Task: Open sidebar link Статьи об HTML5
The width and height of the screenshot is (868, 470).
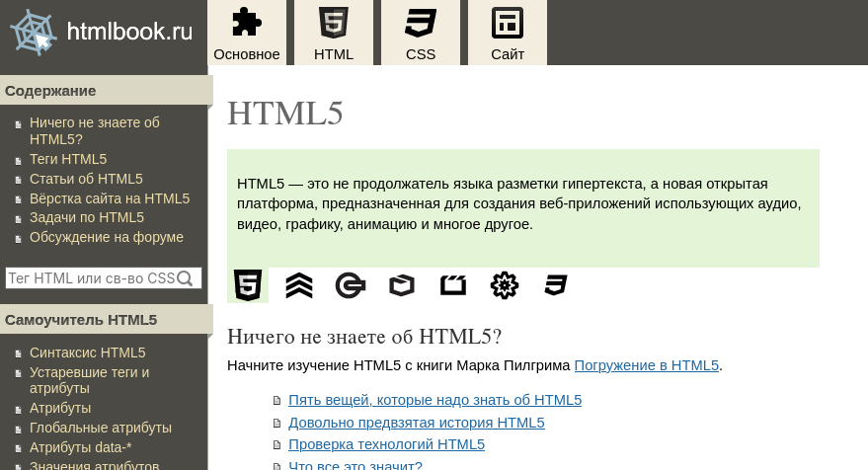Action: pyautogui.click(x=86, y=179)
